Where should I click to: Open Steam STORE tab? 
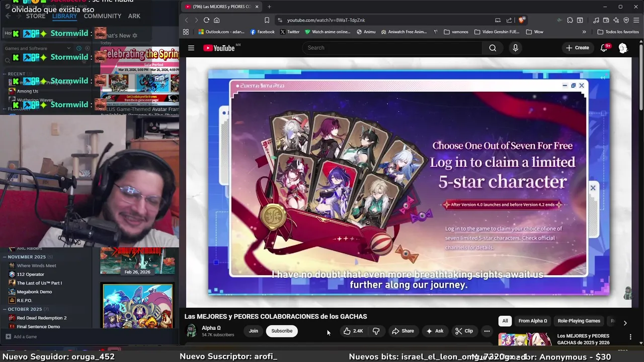(36, 16)
